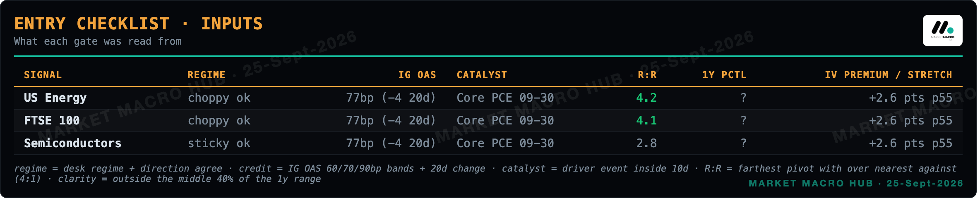Click the ENTRY CHECKLIST · INPUTS title
Image resolution: width=980 pixels, height=215 pixels.
[139, 24]
